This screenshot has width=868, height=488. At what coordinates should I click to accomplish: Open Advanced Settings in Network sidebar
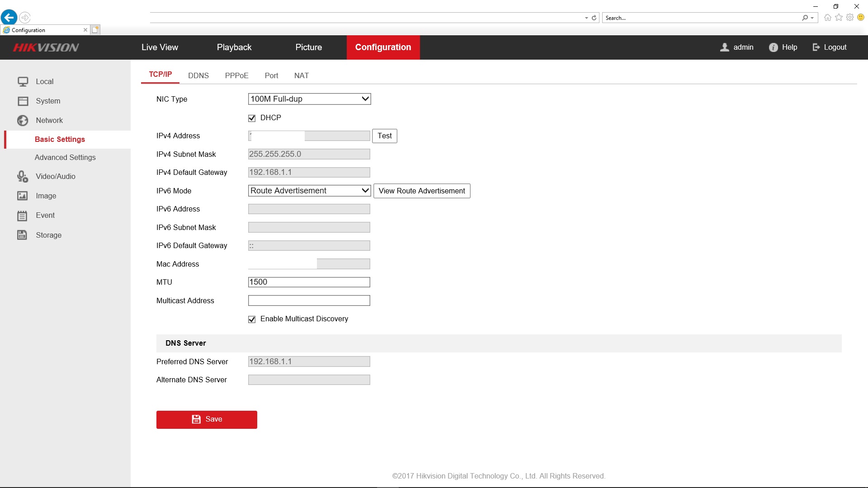pos(65,158)
